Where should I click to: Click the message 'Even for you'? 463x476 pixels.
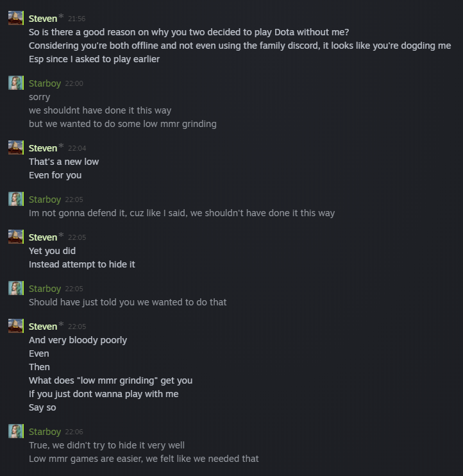click(55, 175)
